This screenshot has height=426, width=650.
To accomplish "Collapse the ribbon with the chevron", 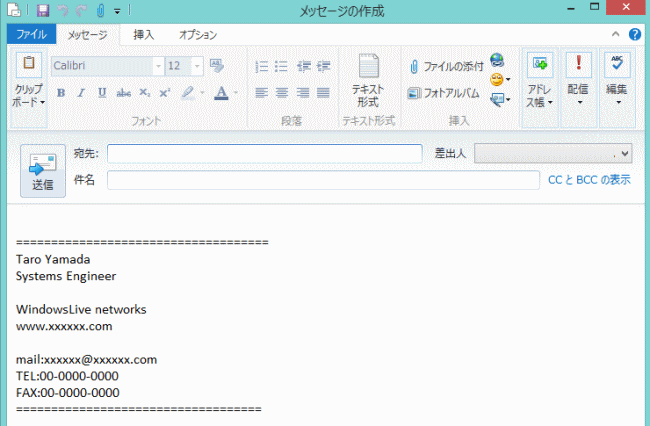I will point(616,34).
